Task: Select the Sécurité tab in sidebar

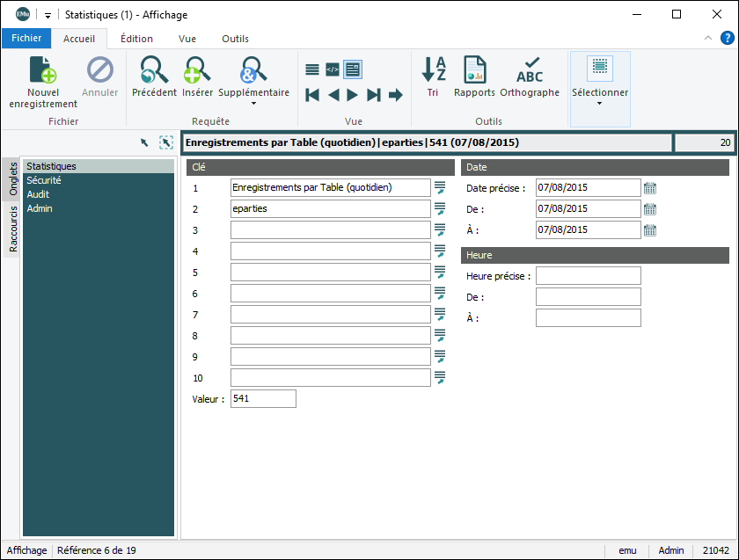Action: (x=44, y=180)
